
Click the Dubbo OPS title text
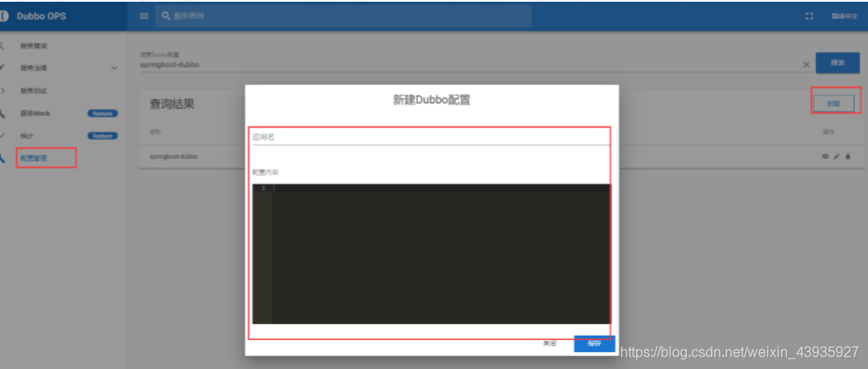coord(41,16)
